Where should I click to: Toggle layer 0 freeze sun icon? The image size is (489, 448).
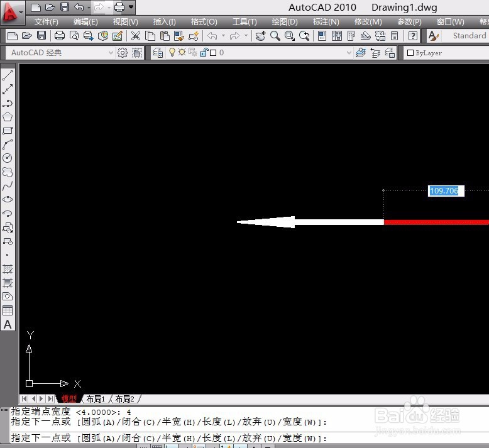(x=182, y=52)
